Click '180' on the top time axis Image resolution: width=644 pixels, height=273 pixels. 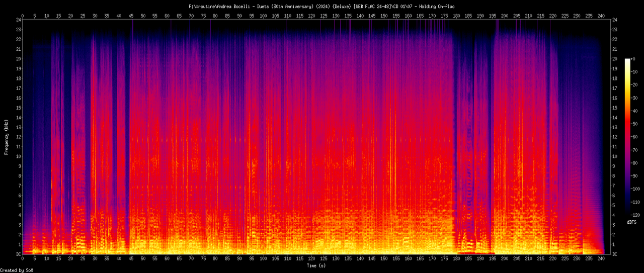click(456, 16)
